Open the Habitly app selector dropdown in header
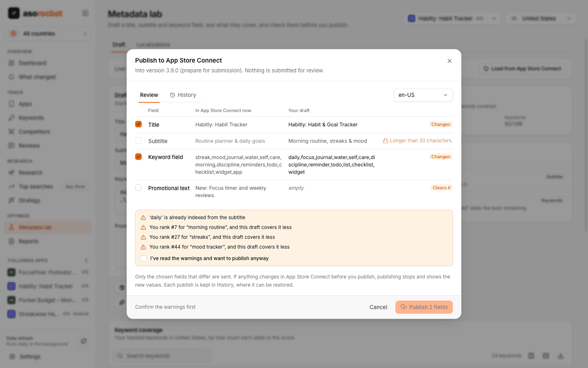588x368 pixels. tap(452, 18)
